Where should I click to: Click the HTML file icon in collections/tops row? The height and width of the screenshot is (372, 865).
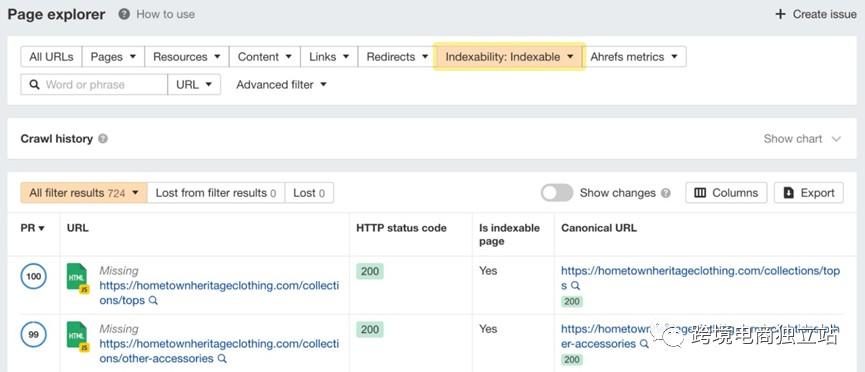[x=78, y=278]
